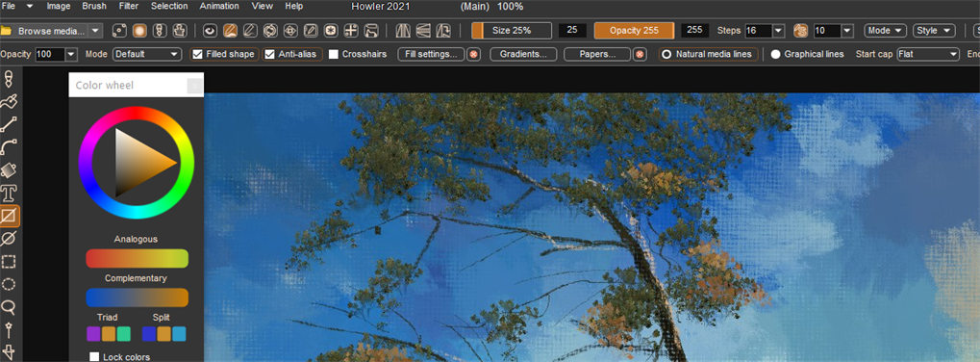Click the magnifier zoom tool
Screen dimensions: 980x362
[9, 307]
